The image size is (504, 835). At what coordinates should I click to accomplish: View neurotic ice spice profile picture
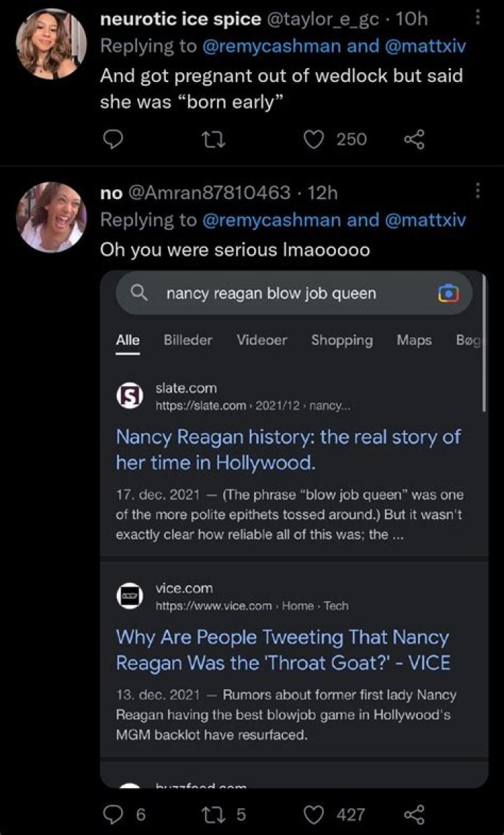tap(50, 44)
